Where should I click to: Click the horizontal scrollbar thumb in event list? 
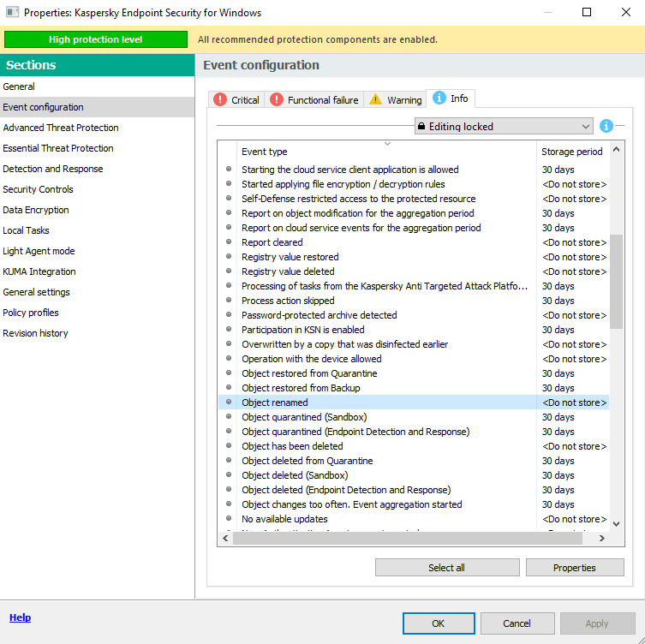pos(408,538)
